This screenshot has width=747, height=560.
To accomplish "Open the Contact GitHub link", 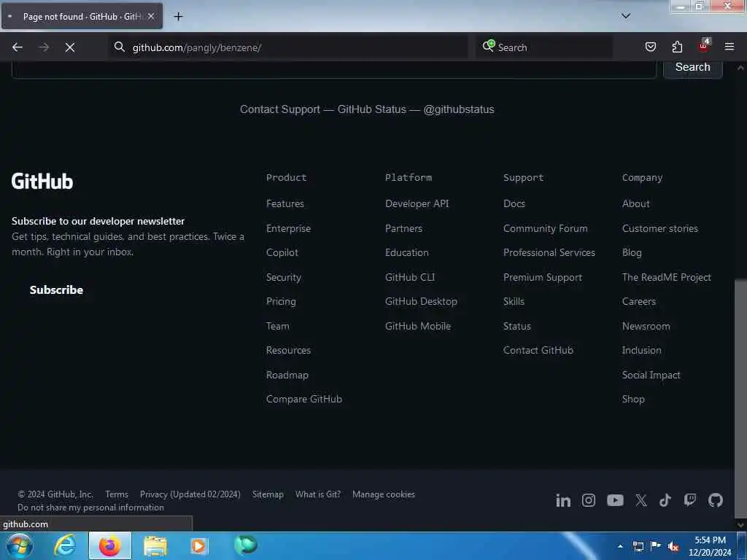I will coord(538,350).
